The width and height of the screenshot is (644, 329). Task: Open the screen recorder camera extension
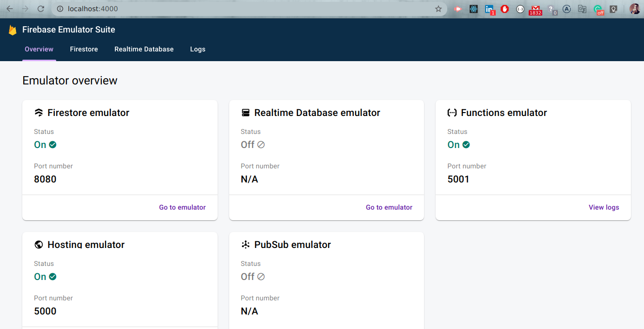tap(458, 9)
